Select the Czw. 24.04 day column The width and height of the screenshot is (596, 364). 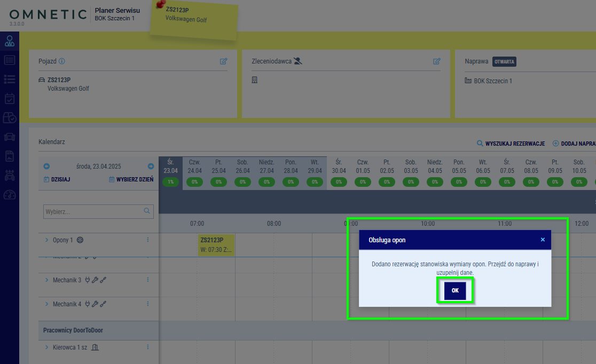194,171
